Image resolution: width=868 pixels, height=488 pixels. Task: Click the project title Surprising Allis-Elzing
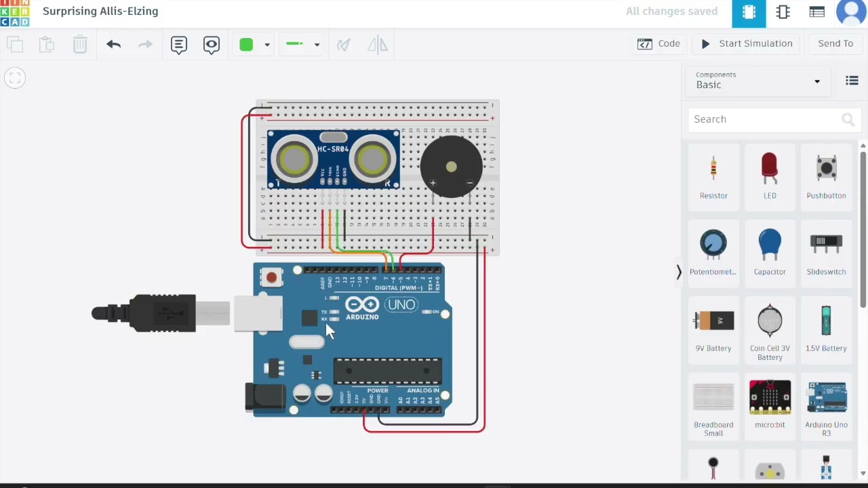[x=100, y=11]
